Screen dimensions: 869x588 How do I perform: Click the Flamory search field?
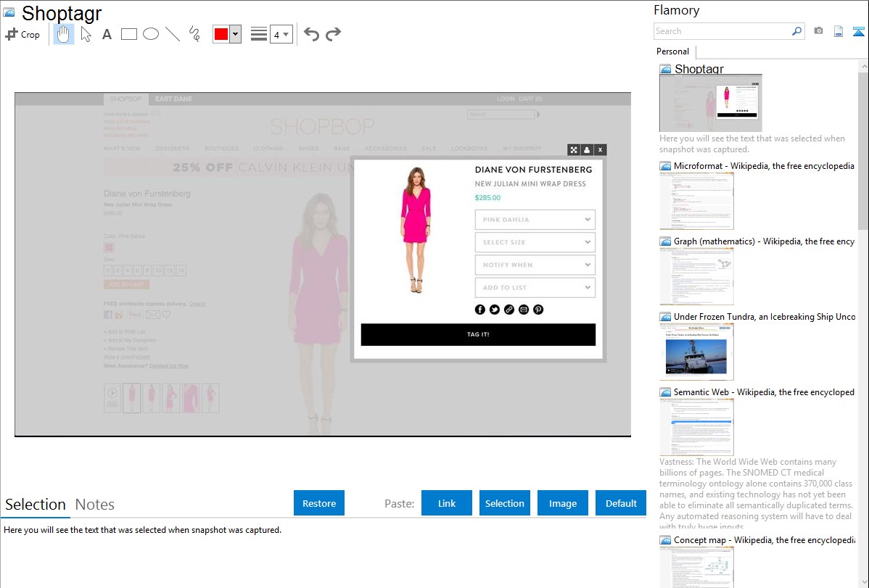pyautogui.click(x=722, y=31)
